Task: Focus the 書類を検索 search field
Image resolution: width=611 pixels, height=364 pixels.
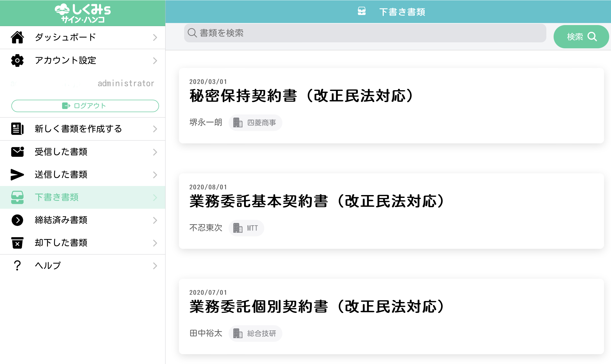Action: click(365, 33)
